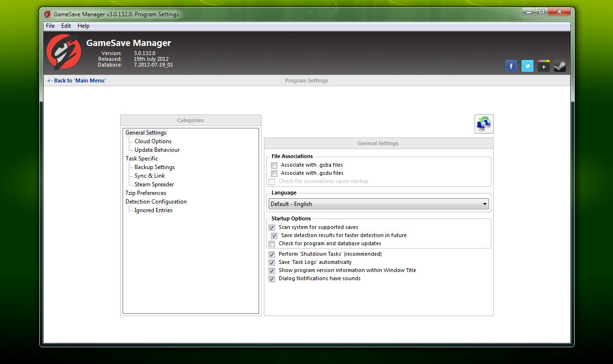Click the version number 3.0.132.0

[x=145, y=53]
